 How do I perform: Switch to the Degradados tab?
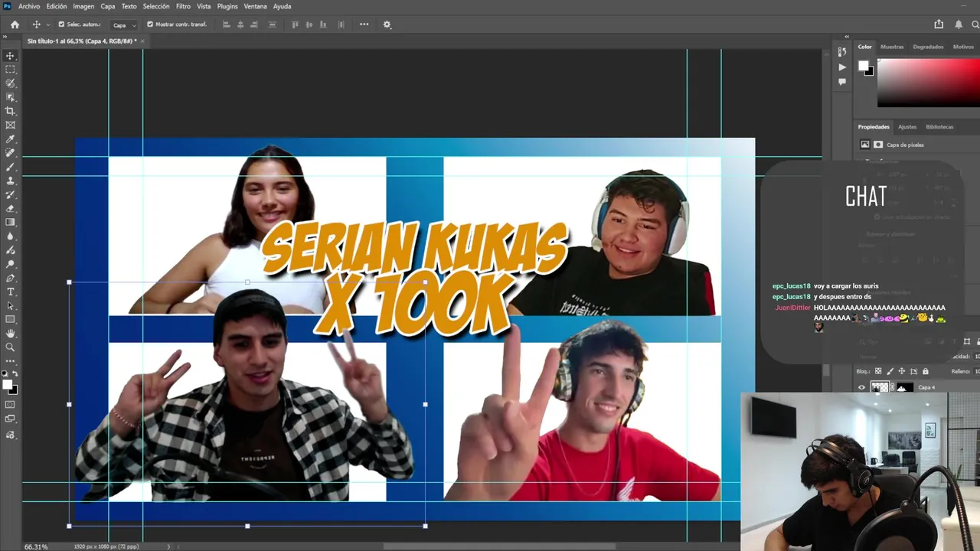coord(928,47)
